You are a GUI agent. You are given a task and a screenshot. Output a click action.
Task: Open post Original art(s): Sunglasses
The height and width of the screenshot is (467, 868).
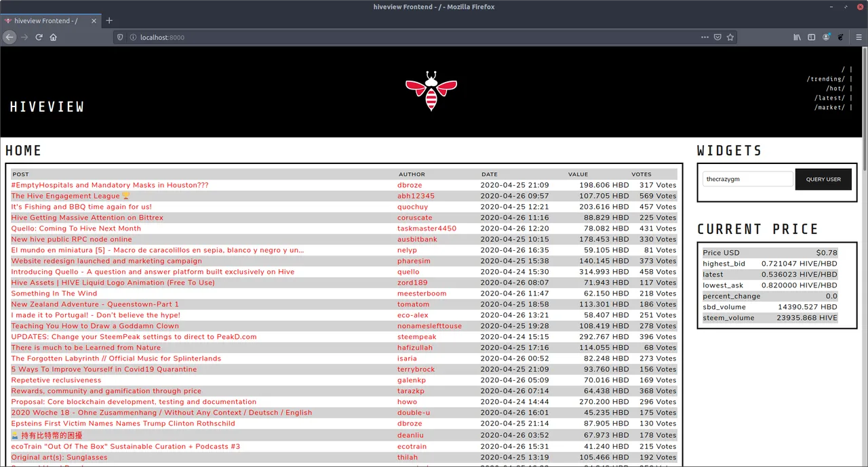[59, 458]
